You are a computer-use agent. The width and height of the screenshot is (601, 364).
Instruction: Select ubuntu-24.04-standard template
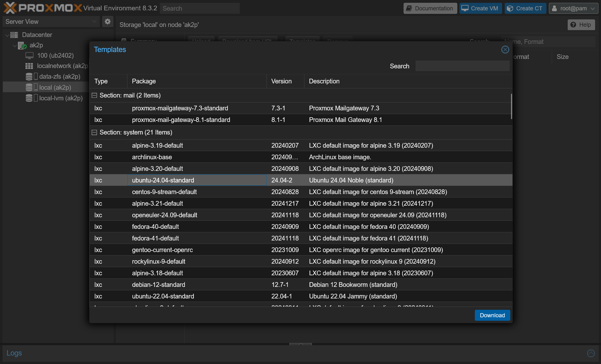301,180
